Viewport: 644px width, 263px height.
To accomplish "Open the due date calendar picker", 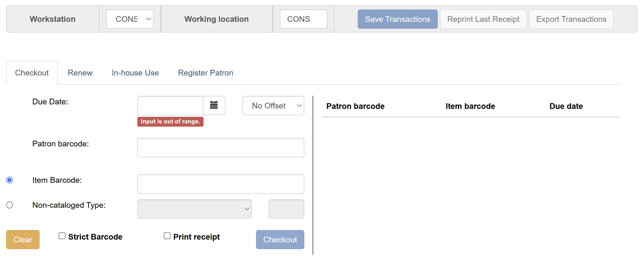I will [214, 105].
